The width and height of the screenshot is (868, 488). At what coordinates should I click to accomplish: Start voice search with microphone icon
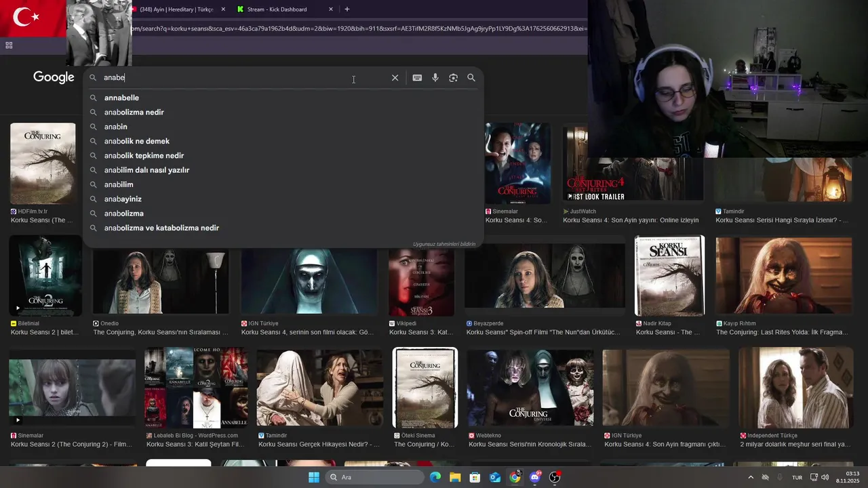tap(435, 78)
